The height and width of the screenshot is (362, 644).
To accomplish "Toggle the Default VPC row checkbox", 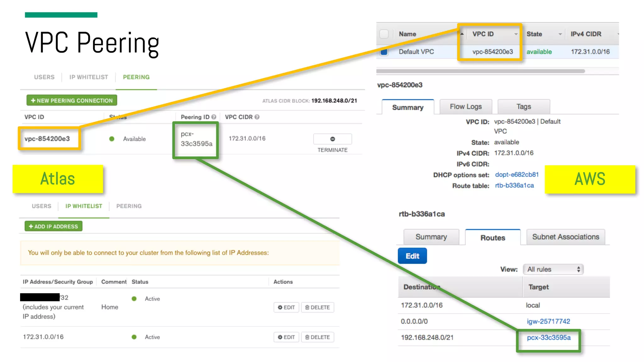I will pyautogui.click(x=384, y=52).
